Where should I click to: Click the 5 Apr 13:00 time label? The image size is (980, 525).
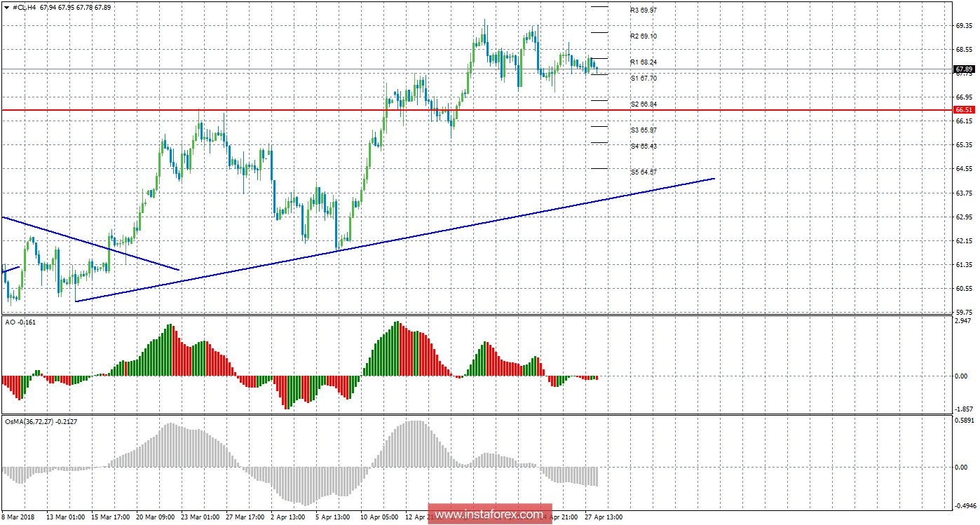coord(334,517)
